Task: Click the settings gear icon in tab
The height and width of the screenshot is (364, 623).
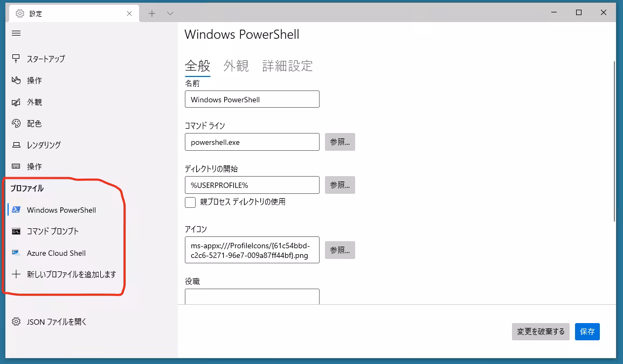Action: [x=20, y=13]
